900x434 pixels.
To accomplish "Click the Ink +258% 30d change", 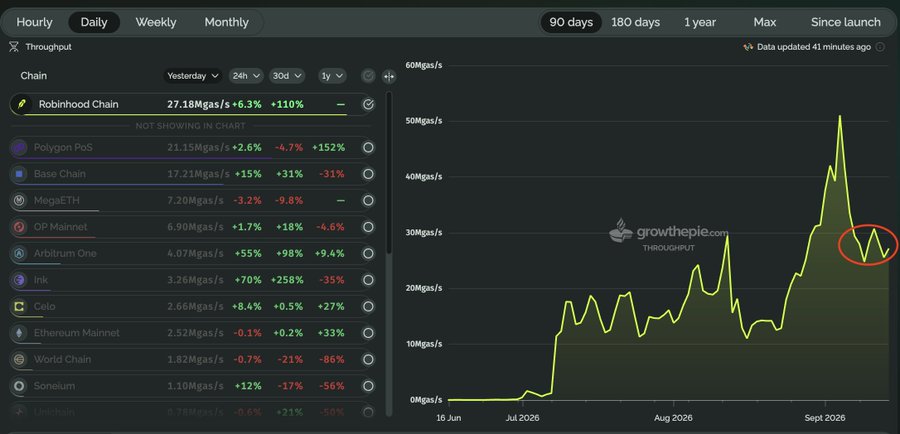I will tap(289, 280).
